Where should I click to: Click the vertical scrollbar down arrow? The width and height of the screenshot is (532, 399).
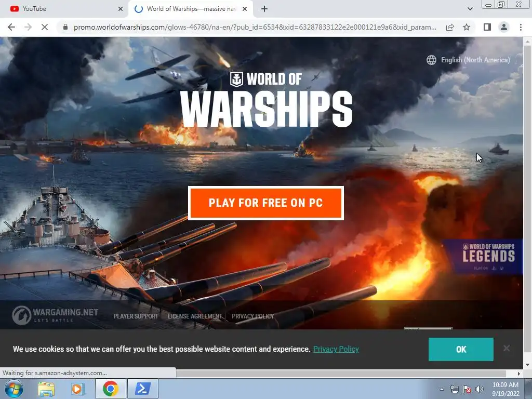(x=527, y=365)
